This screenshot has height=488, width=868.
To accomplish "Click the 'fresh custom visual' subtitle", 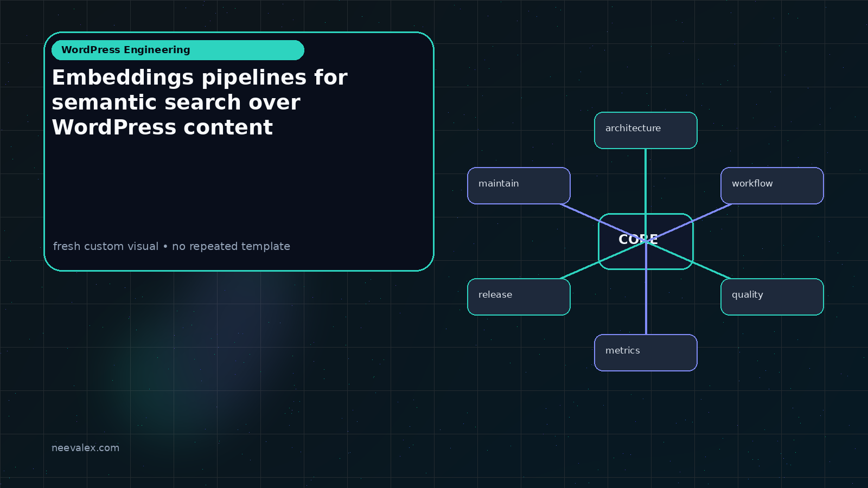I will [171, 246].
